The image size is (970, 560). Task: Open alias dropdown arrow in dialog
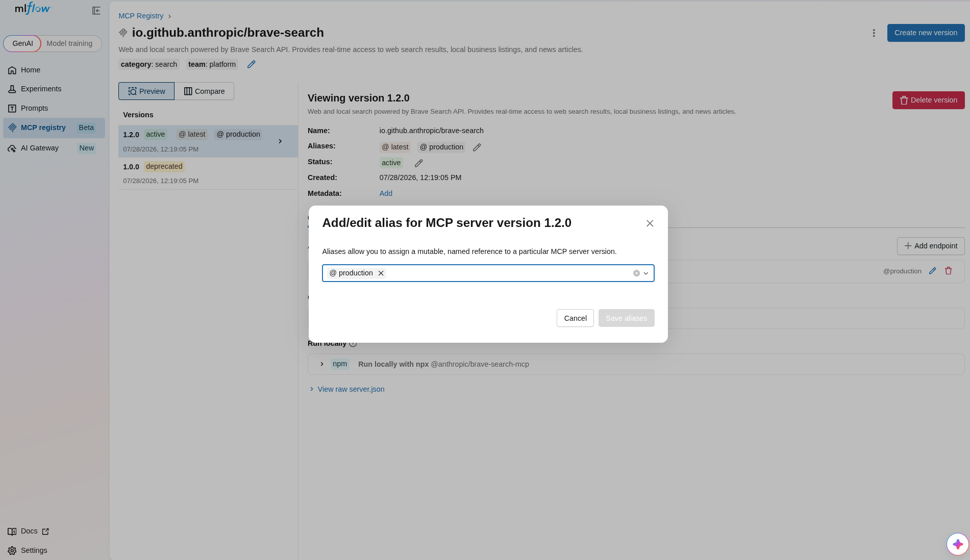(646, 273)
